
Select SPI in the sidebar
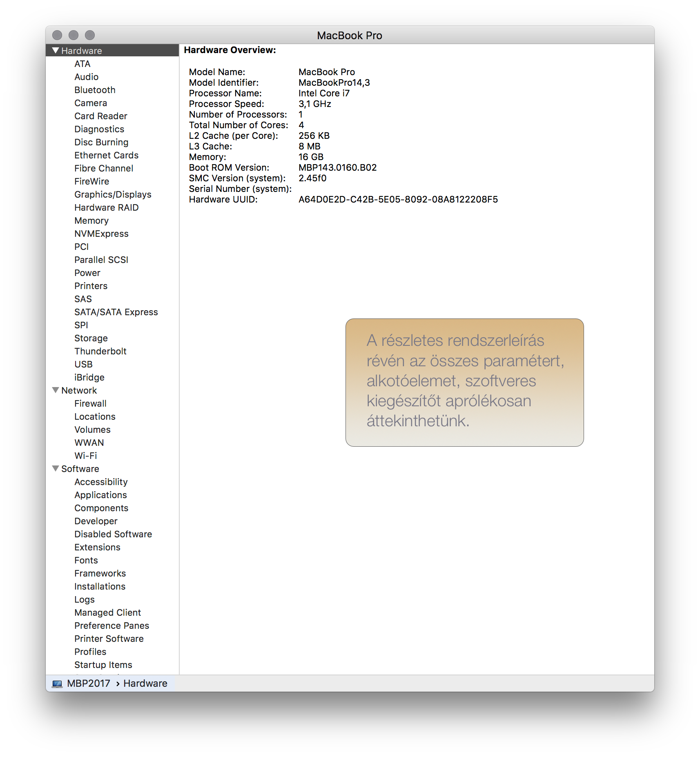click(81, 325)
